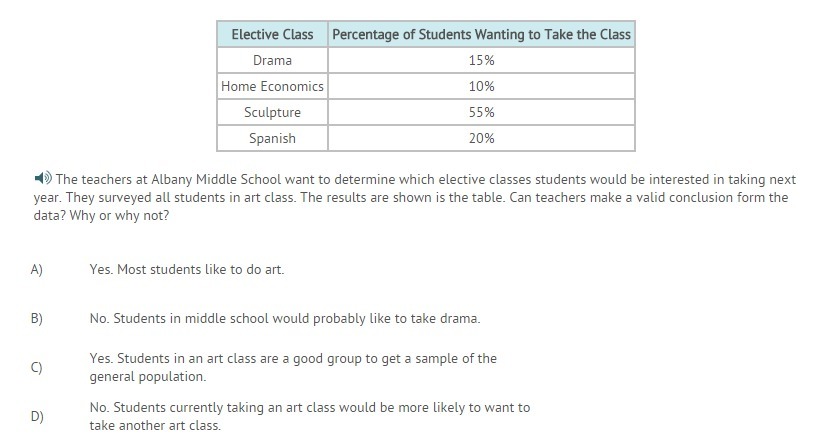Screen dimensions: 824x447
Task: Select answer option letter A)
Action: coord(37,270)
